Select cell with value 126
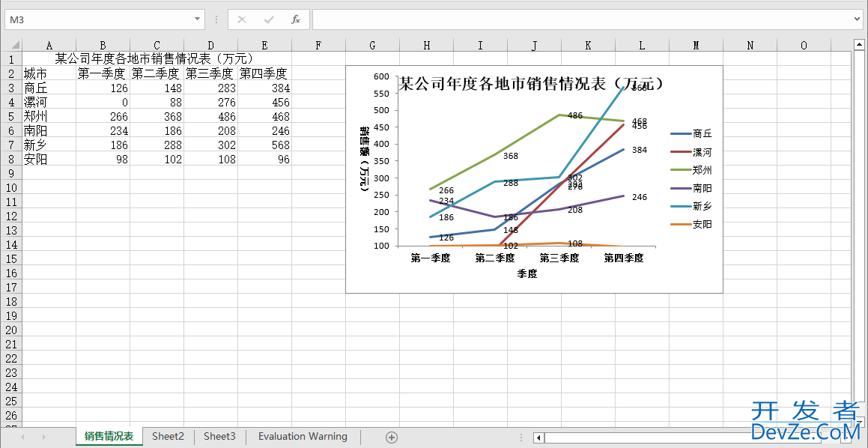Viewport: 868px width, 448px height. click(103, 88)
